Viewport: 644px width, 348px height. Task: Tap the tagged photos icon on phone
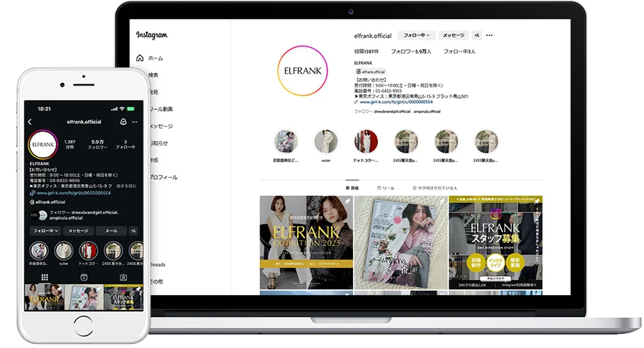pos(123,277)
